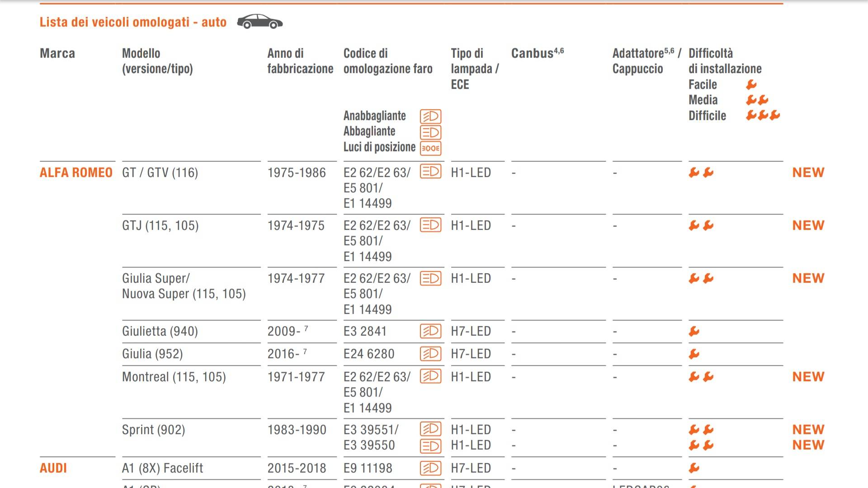Click the difficulty wrenches in GTJ row

tap(701, 225)
